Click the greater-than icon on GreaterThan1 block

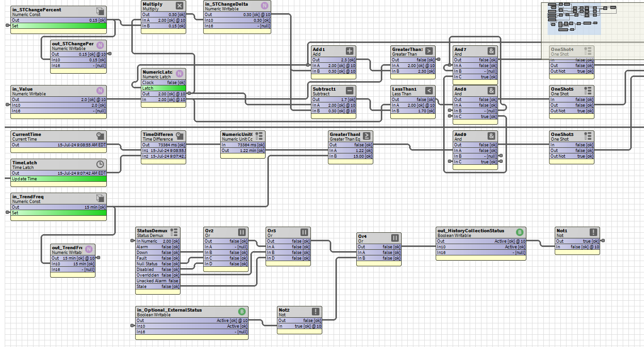click(429, 51)
